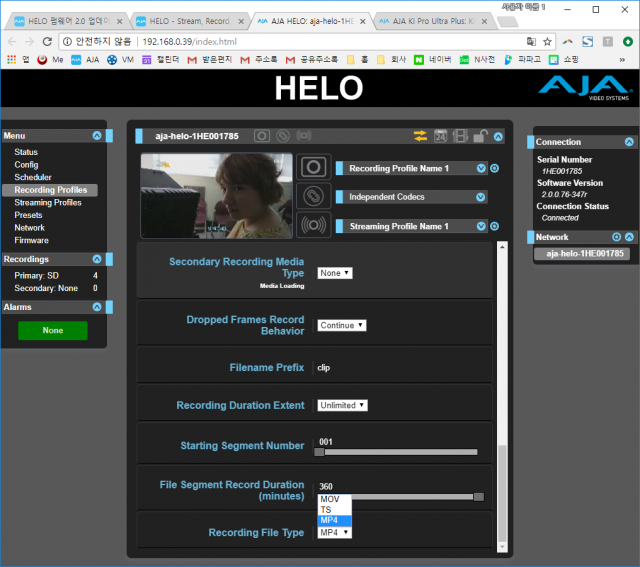640x567 pixels.
Task: Start streaming with the large Stream button
Action: [313, 225]
